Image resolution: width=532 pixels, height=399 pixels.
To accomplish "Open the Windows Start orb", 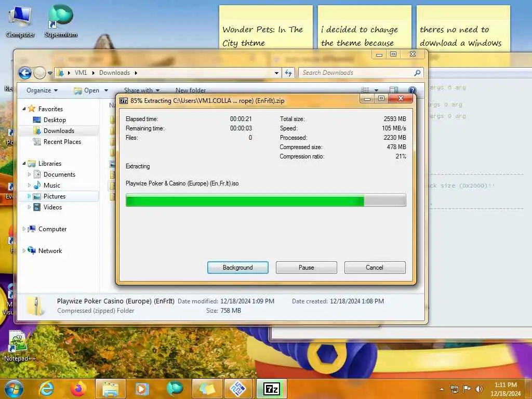I will 13,389.
